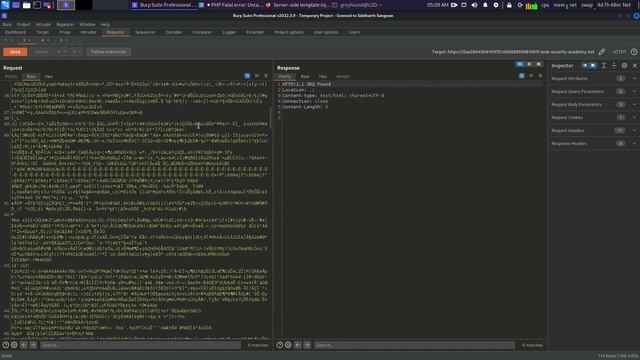
Task: Click Inspector expand all sections icon
Action: click(x=604, y=66)
